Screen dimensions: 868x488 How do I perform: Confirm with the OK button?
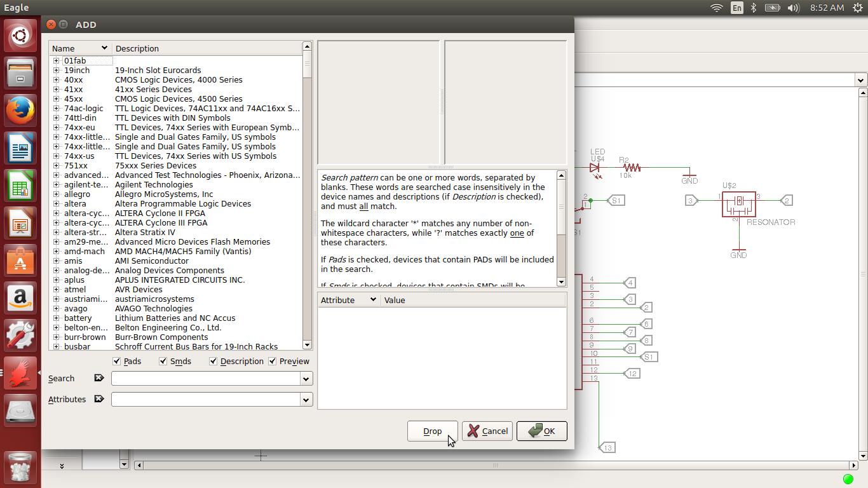tap(541, 431)
